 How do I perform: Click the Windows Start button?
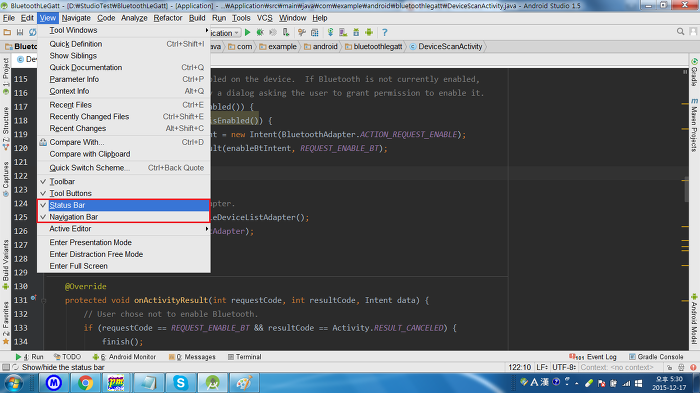(x=13, y=383)
